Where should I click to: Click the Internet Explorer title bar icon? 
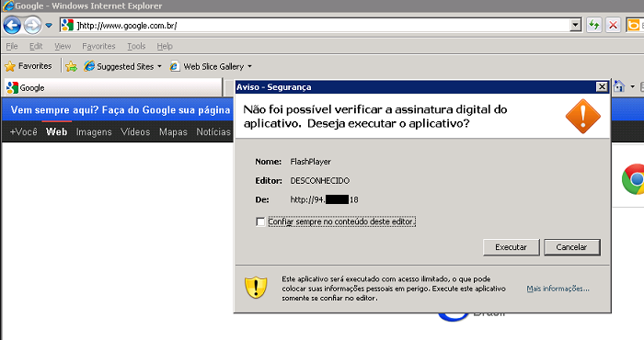[x=7, y=6]
